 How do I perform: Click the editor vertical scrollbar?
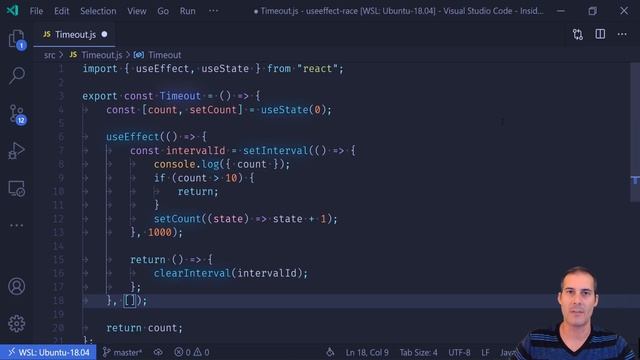click(635, 131)
